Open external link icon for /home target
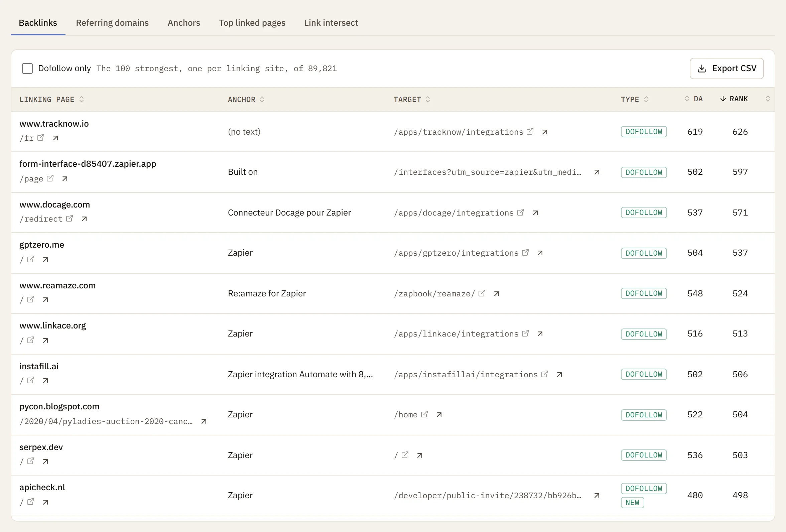786x532 pixels. (424, 414)
